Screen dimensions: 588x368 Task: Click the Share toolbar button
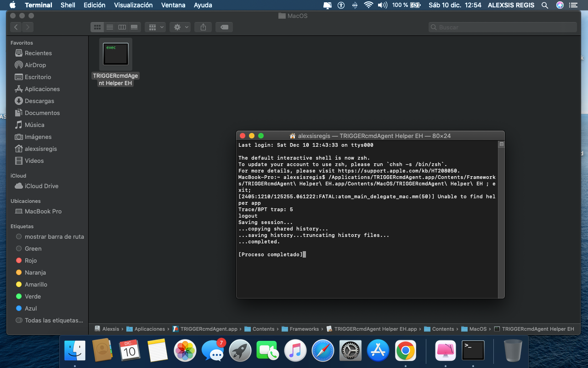(x=203, y=27)
